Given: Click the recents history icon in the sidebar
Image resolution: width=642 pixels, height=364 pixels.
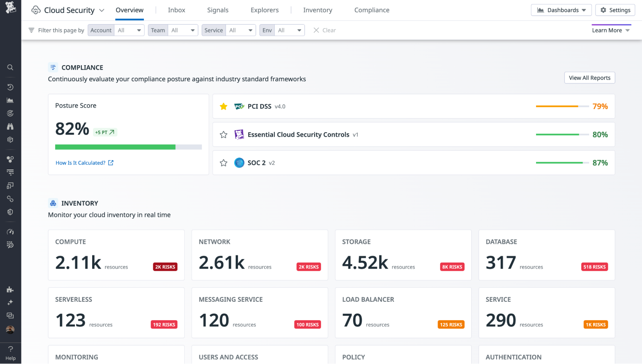Looking at the screenshot, I should (x=10, y=87).
